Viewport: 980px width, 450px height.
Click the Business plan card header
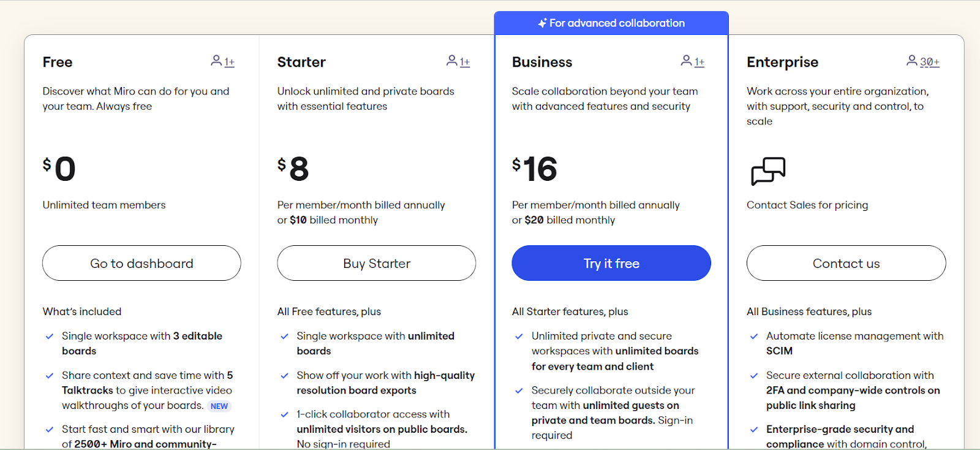542,61
